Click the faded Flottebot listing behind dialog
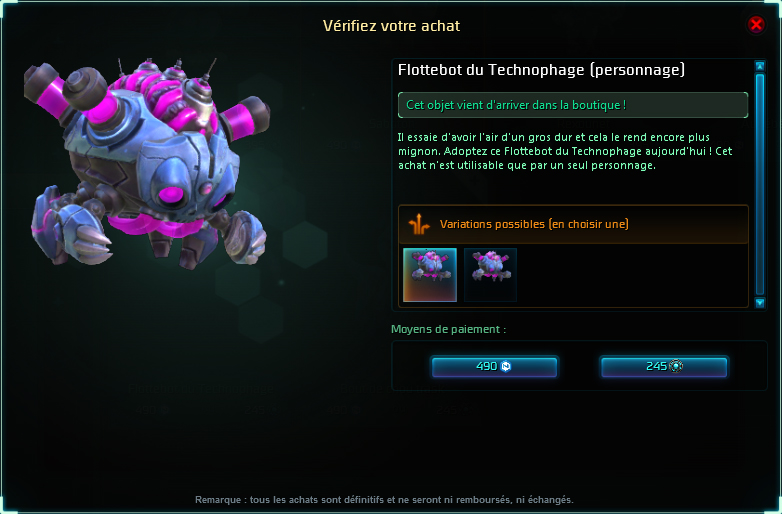The width and height of the screenshot is (782, 514). [x=201, y=389]
